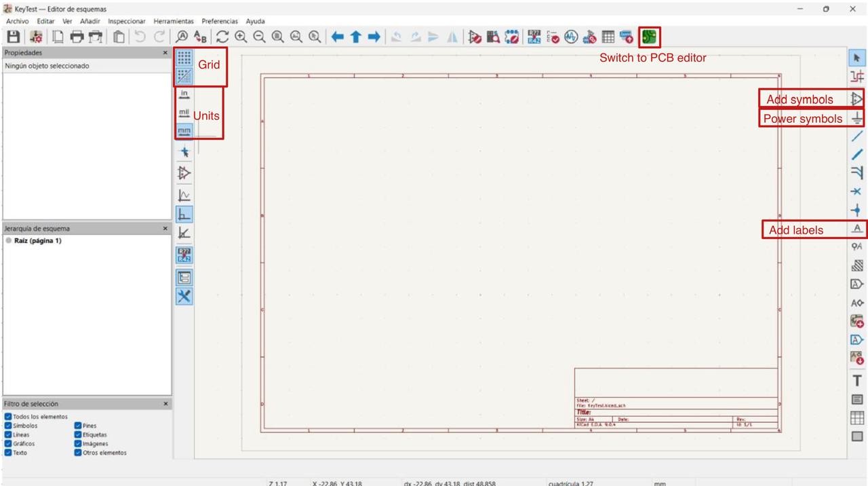Switch to PCB editor via green board icon

pos(650,37)
